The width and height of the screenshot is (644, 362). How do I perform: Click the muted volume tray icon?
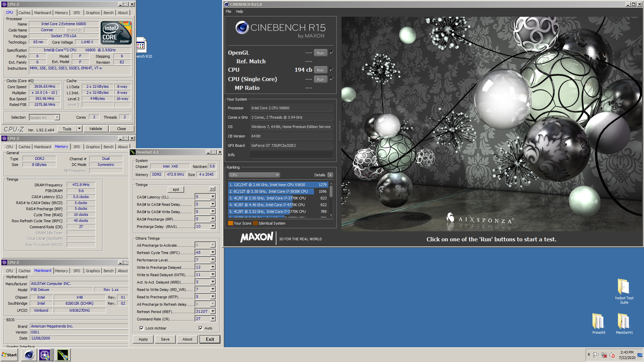point(612,355)
